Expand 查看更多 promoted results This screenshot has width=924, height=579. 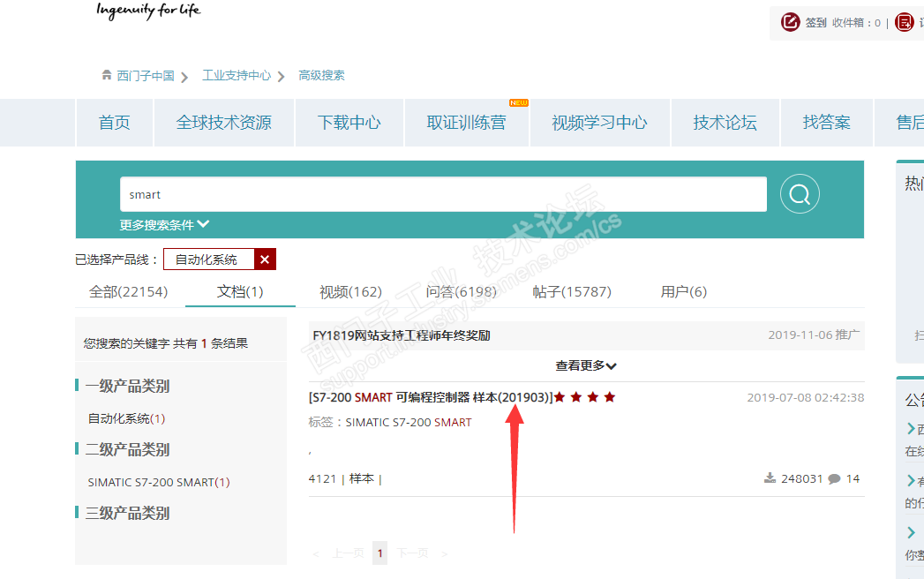pos(586,365)
